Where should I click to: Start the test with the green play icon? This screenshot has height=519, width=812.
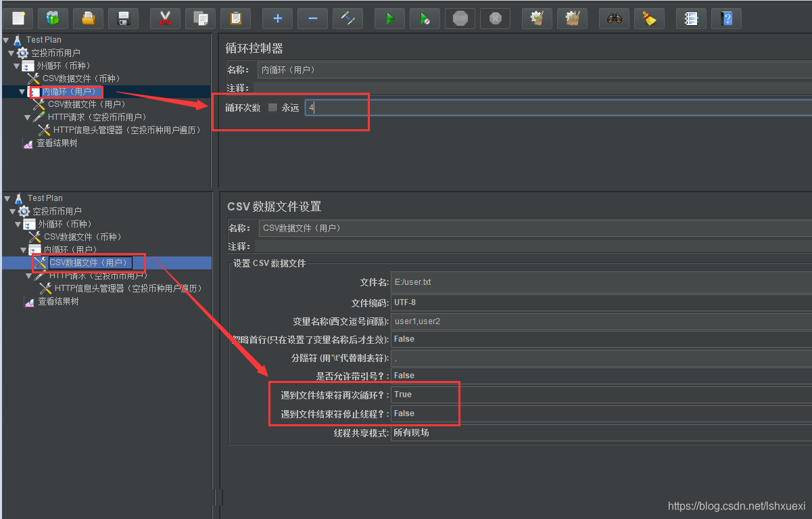tap(389, 18)
